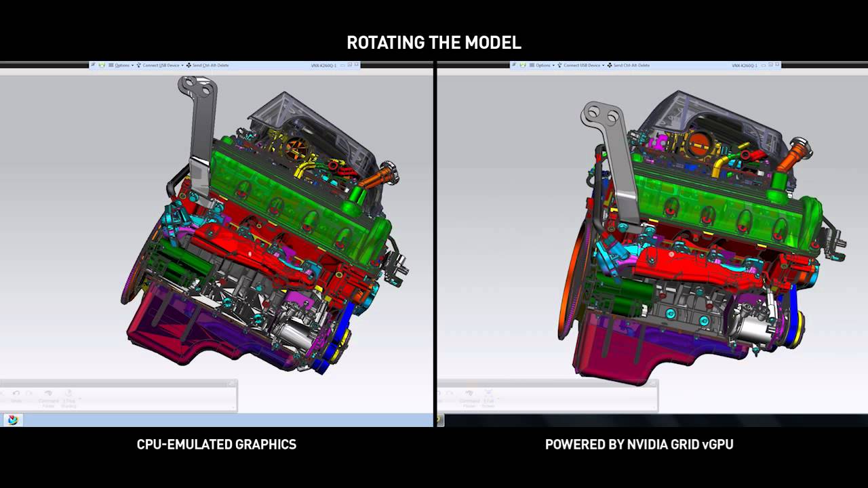Open Options menu in left CPU-emulated window
The image size is (868, 488).
(123, 65)
